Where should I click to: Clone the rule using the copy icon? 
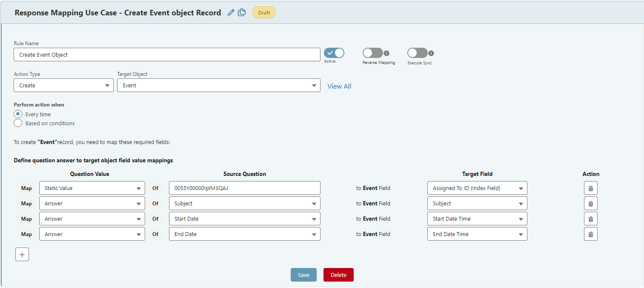241,12
